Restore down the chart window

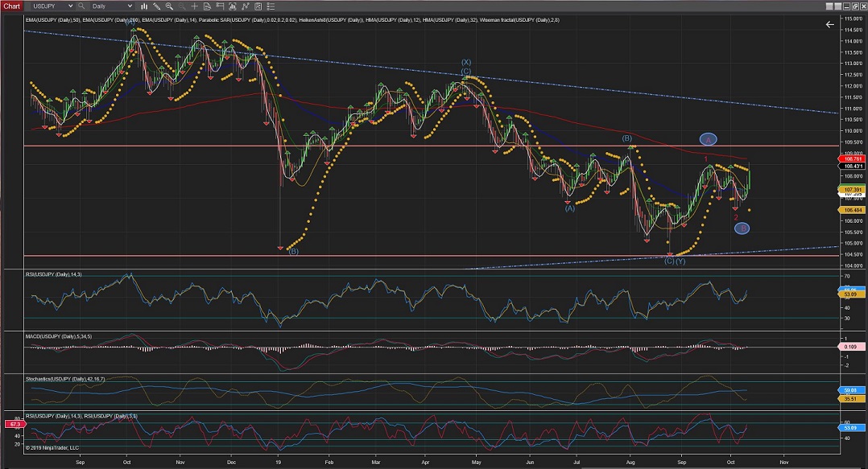(x=855, y=6)
